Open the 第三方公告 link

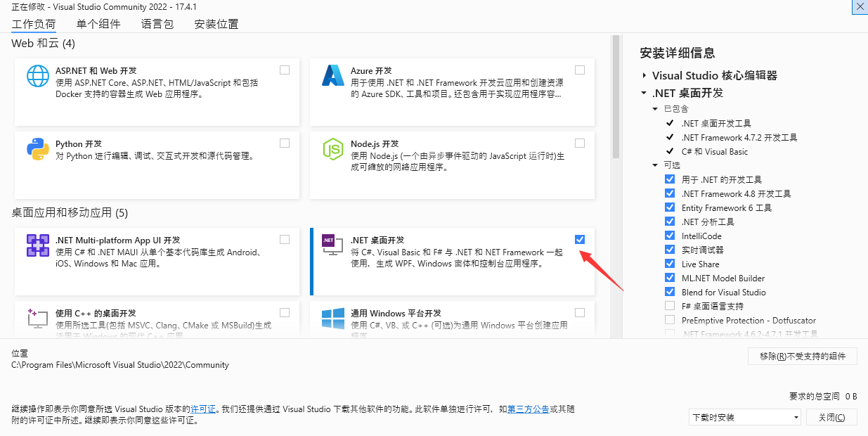(x=528, y=409)
